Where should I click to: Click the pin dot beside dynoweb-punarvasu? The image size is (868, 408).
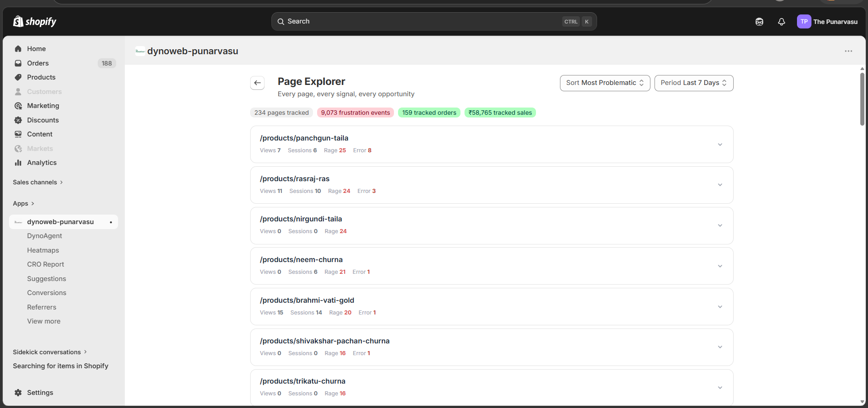click(x=111, y=222)
